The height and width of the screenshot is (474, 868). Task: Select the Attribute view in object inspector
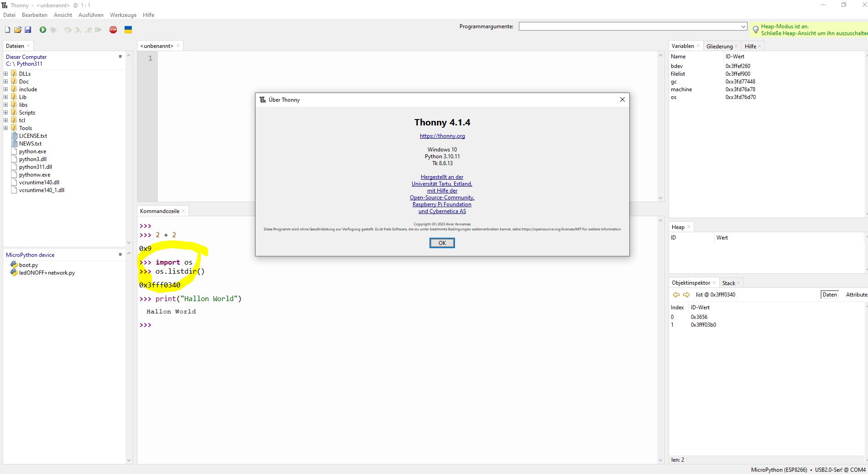click(x=856, y=295)
